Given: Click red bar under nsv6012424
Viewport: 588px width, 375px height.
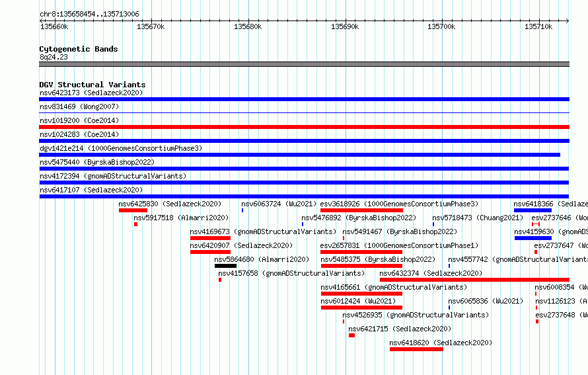Looking at the screenshot, I should [x=361, y=308].
